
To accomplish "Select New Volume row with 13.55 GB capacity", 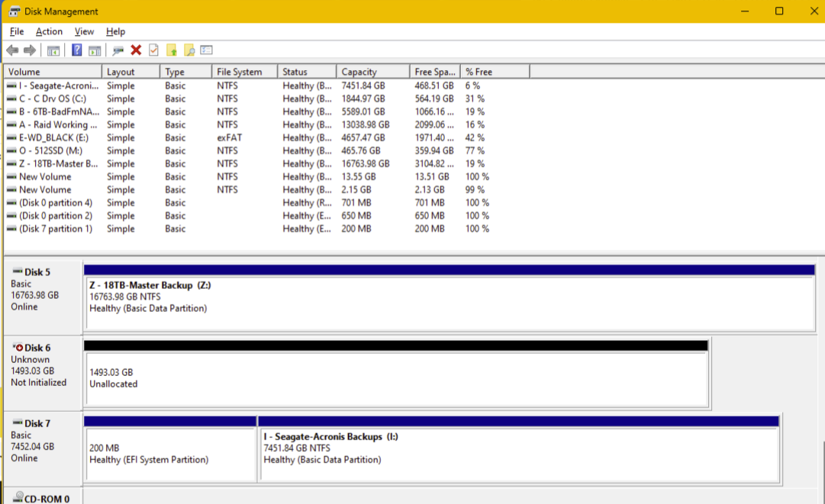I will 267,177.
